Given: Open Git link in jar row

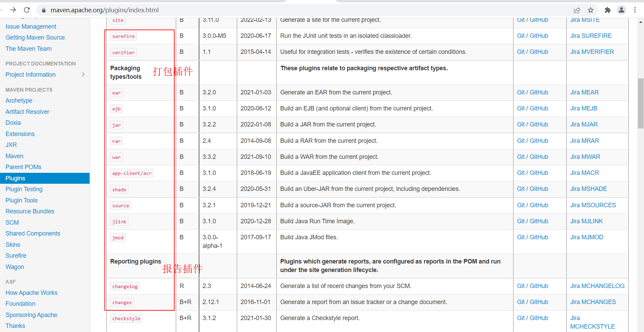Looking at the screenshot, I should 521,124.
